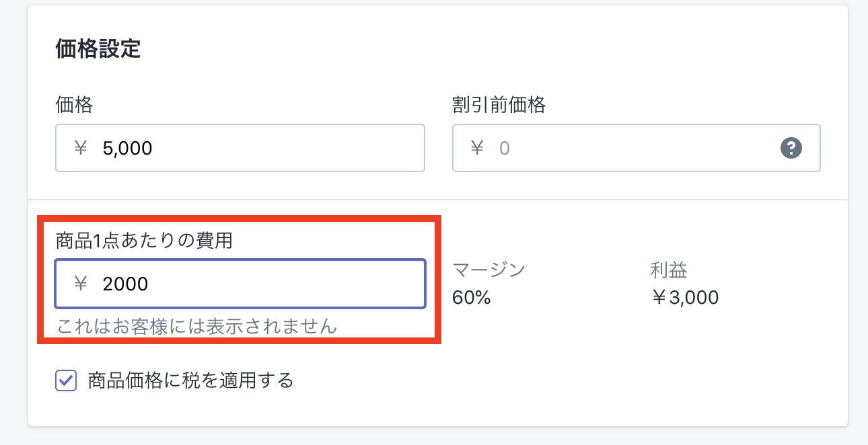The height and width of the screenshot is (445, 868).
Task: Click the 商品価格に税を適用する label text
Action: coord(191,381)
